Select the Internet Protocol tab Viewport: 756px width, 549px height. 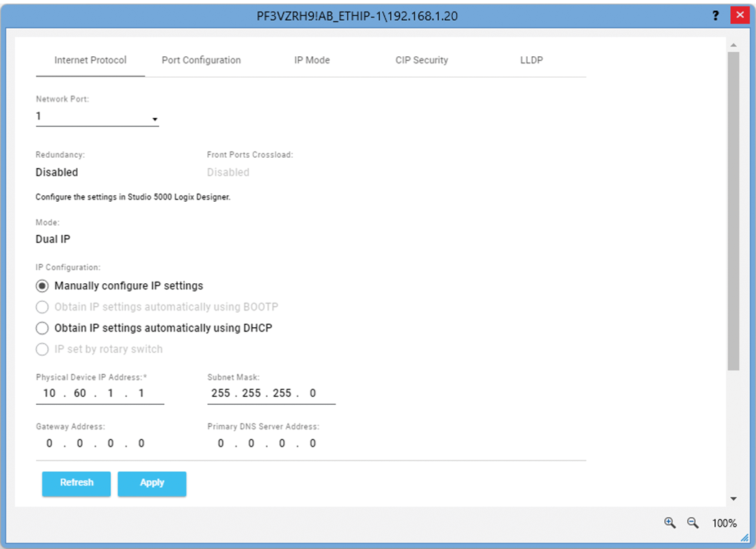click(90, 61)
